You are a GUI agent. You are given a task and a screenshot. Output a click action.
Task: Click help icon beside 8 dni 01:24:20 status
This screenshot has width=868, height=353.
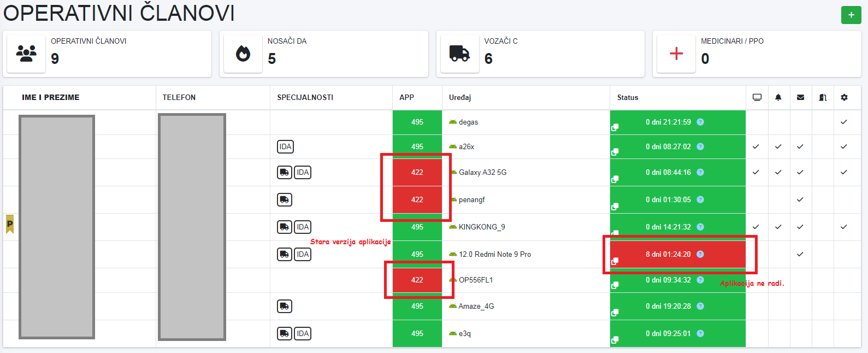click(x=700, y=254)
